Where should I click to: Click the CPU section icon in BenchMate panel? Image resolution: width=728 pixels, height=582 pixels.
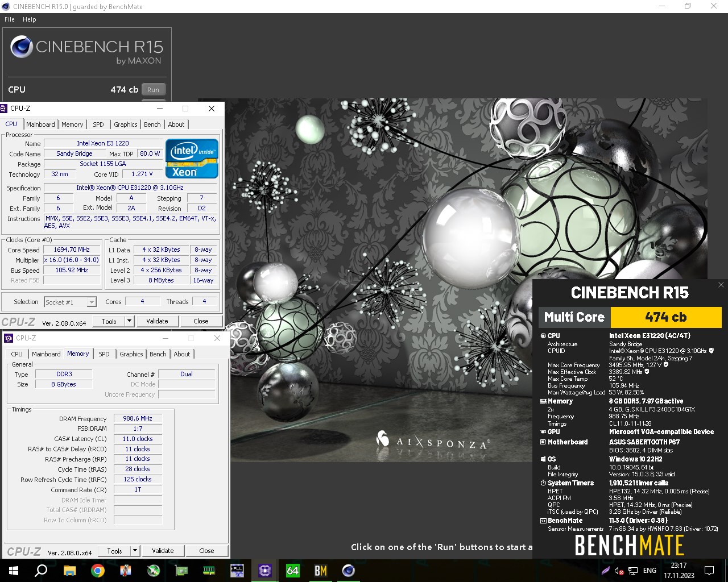tap(543, 336)
